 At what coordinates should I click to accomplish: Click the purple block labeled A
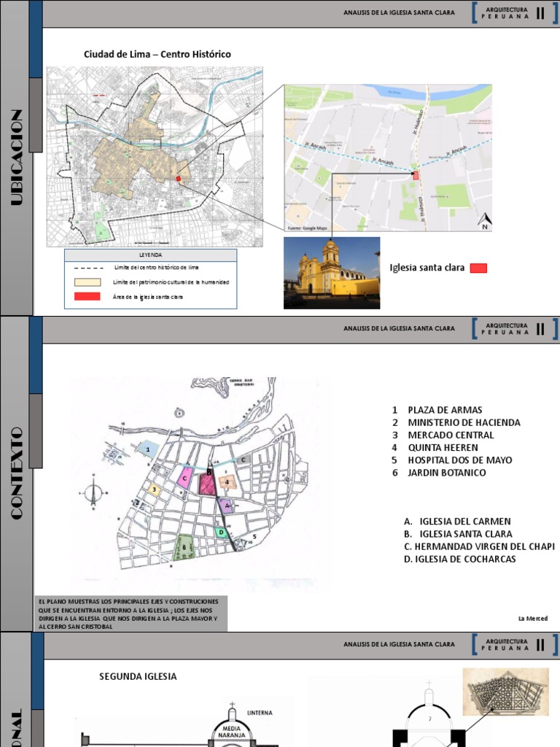tap(227, 505)
